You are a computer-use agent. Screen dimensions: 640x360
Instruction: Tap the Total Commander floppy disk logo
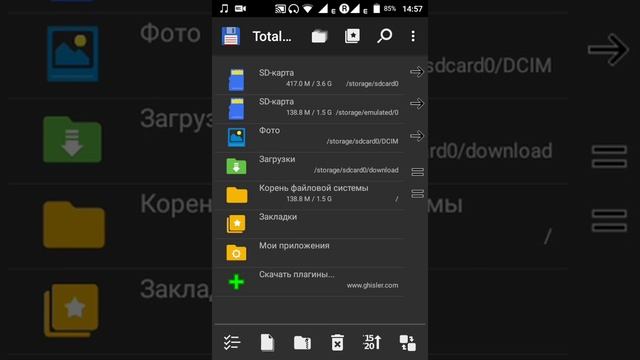tap(231, 36)
